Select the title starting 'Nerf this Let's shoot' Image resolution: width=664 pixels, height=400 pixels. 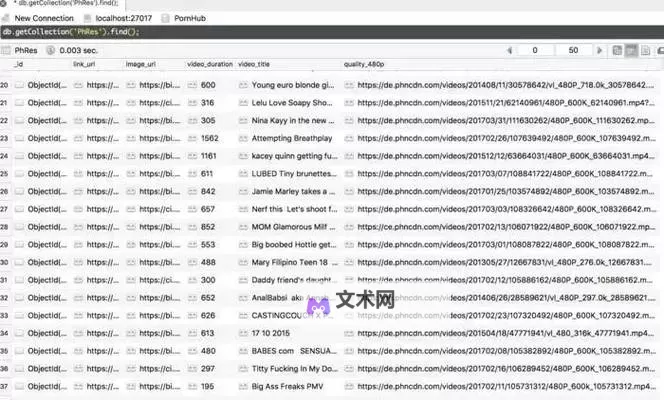tap(294, 209)
